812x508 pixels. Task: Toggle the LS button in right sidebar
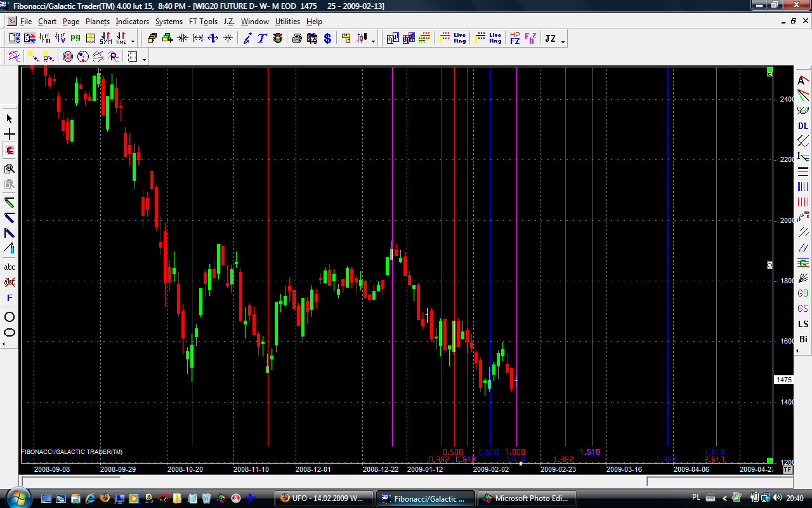803,324
